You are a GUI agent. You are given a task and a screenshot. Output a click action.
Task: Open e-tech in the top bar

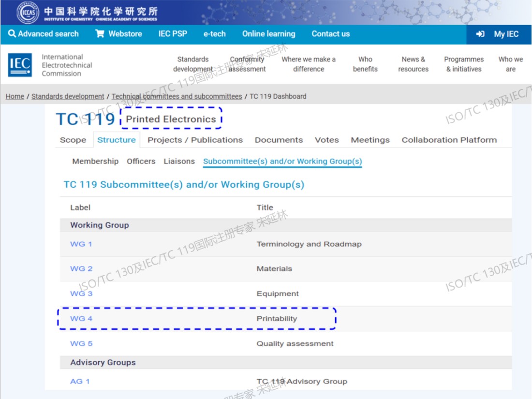[x=214, y=33]
